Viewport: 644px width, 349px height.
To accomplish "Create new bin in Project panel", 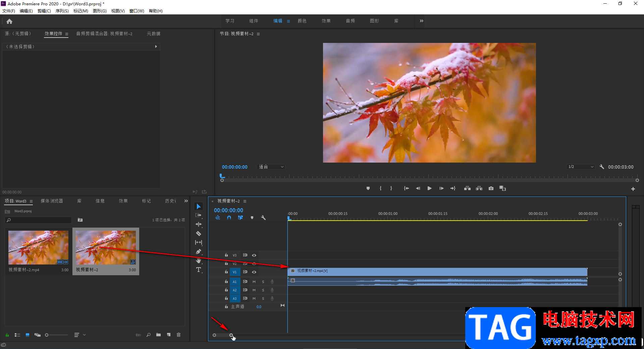I will 158,335.
